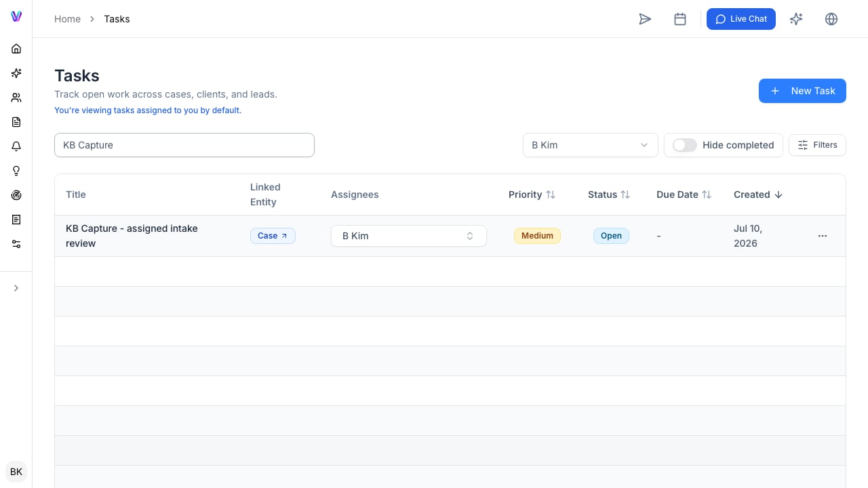Screen dimensions: 868x488
Task: Toggle Hide completed switch
Action: [x=685, y=145]
